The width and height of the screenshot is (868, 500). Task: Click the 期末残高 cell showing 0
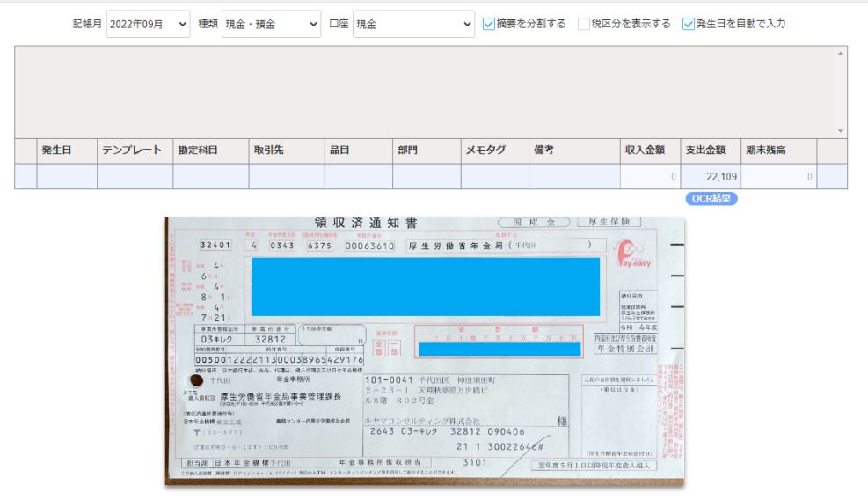point(779,177)
